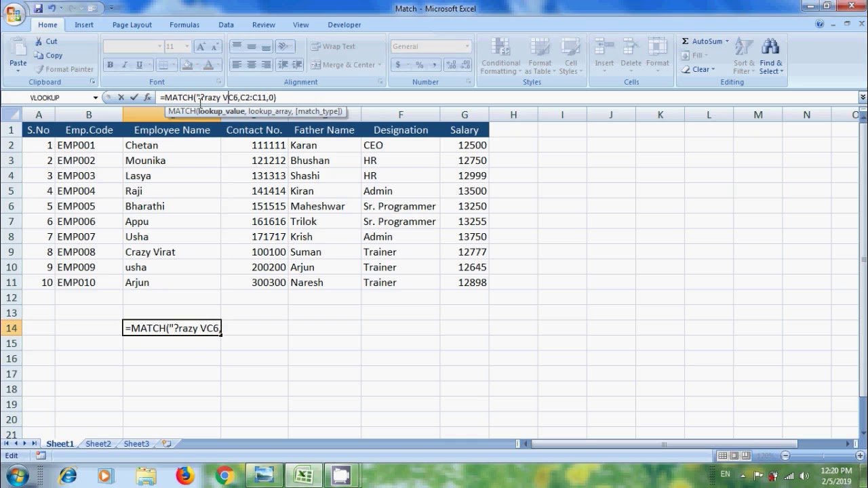
Task: Align text left in Alignment group
Action: tap(237, 65)
